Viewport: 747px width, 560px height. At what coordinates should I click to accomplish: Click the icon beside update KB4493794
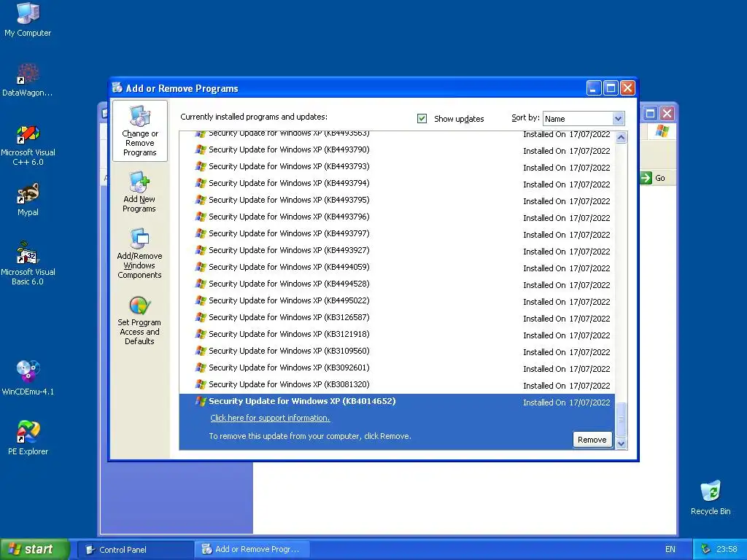coord(201,183)
